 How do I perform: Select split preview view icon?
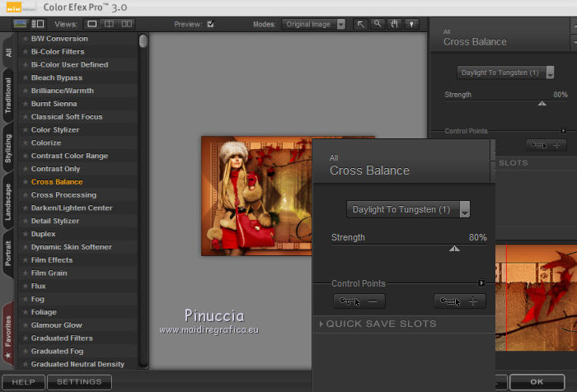click(x=109, y=24)
